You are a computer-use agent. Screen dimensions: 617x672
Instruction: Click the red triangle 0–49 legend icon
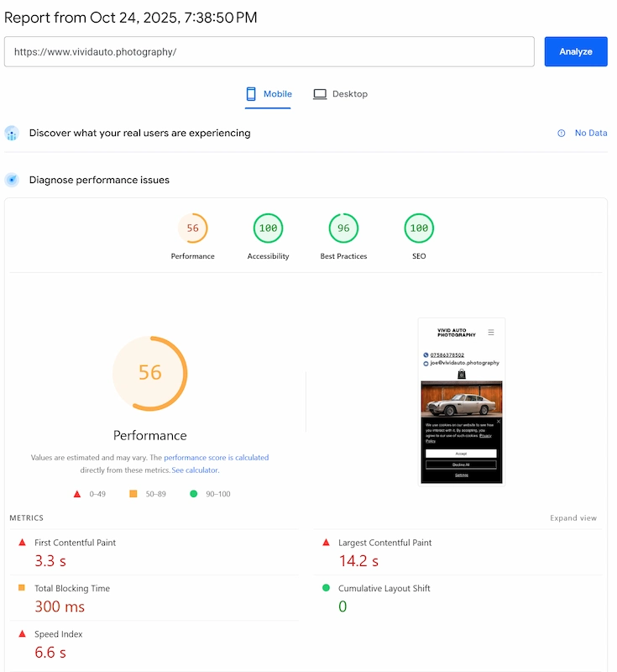[77, 494]
